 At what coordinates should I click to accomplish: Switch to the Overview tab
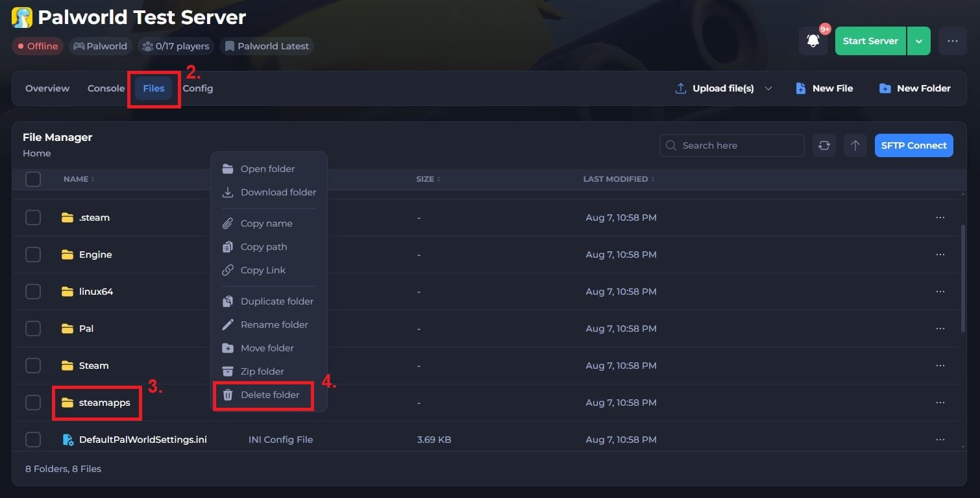tap(47, 88)
